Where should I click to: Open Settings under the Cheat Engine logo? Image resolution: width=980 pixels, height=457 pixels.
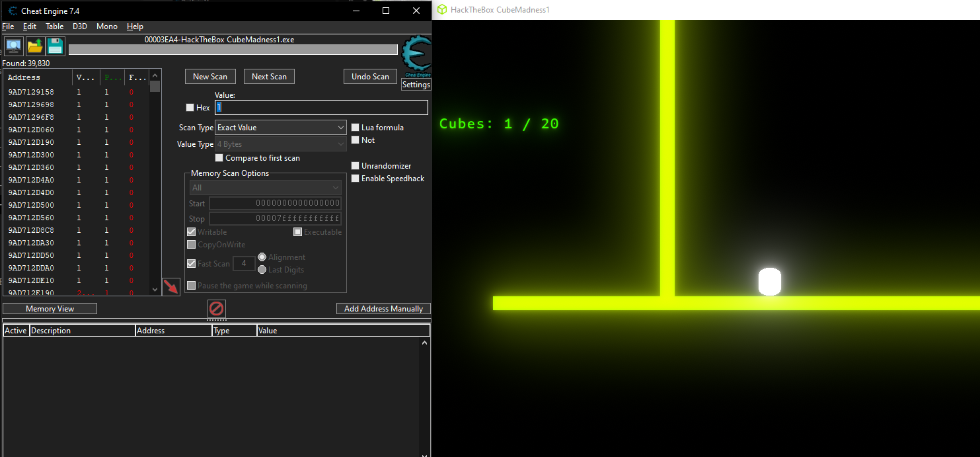416,85
